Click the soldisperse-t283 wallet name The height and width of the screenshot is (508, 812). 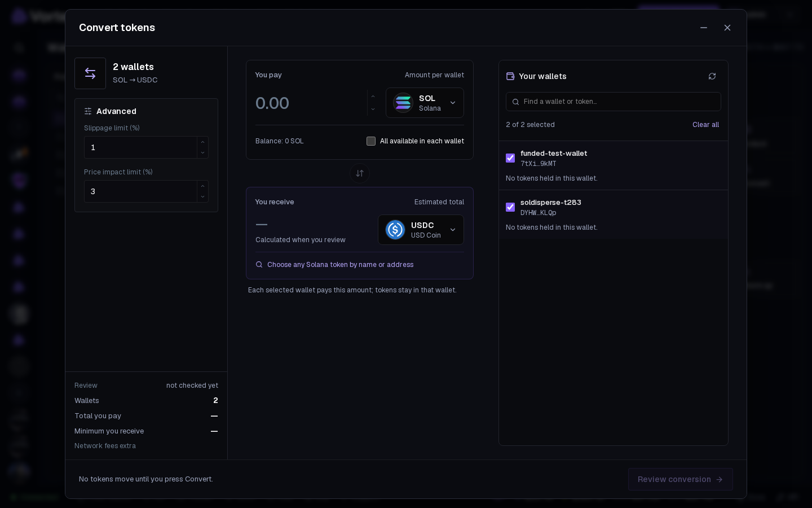click(x=551, y=203)
